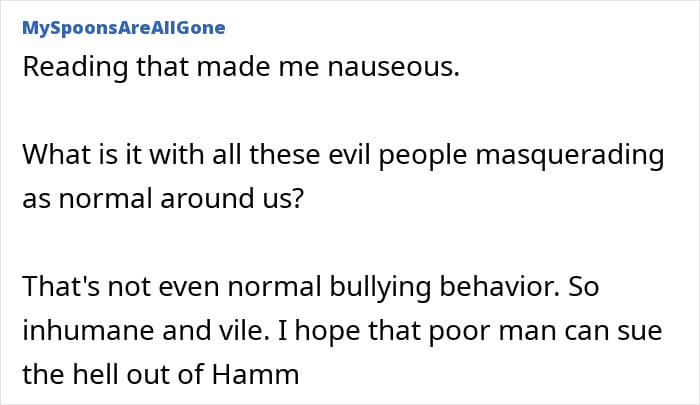Click the word 'nauseous' in the first line
This screenshot has height=405, width=700.
pos(391,67)
